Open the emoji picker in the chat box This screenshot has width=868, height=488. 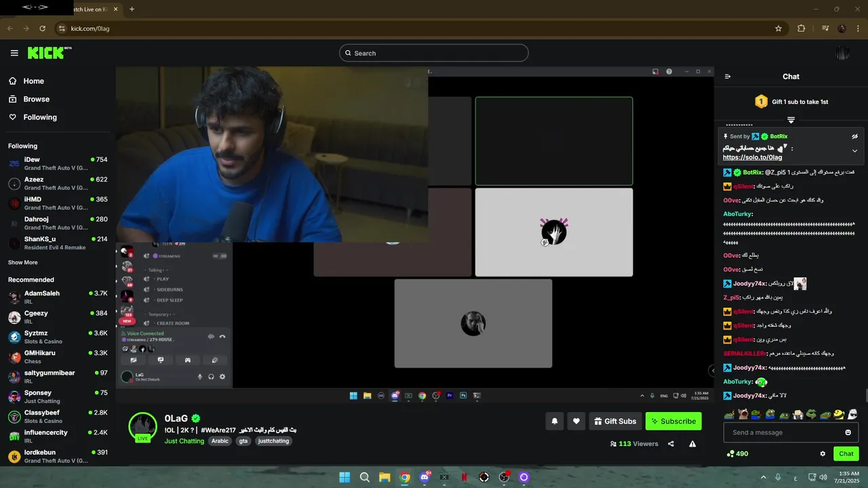click(x=848, y=432)
